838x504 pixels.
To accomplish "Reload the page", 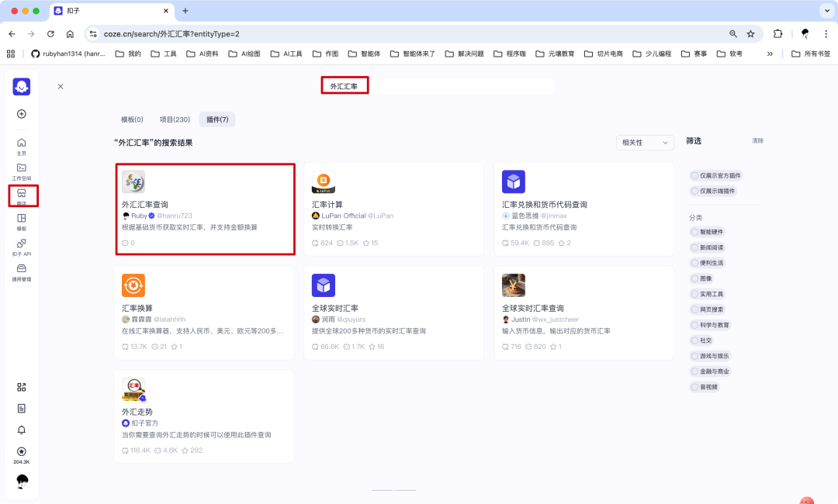I will tap(50, 33).
